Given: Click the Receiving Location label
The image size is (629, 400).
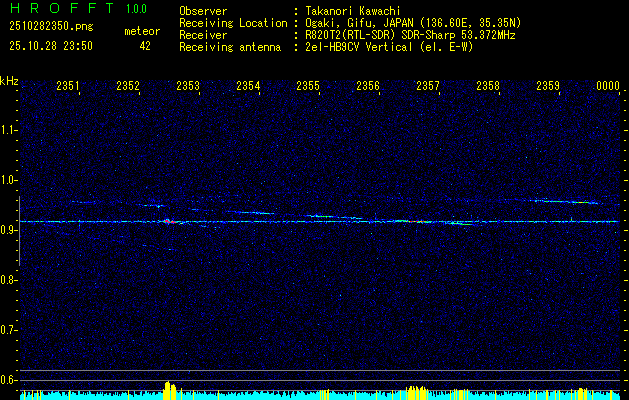Looking at the screenshot, I should pyautogui.click(x=233, y=23).
